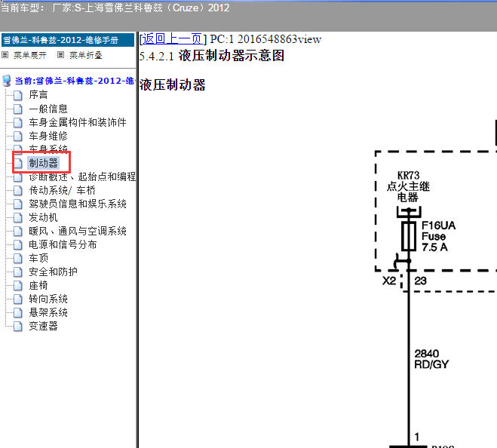Open 诊断概述、起始点和编程 section
The width and height of the screenshot is (497, 448).
tap(82, 176)
